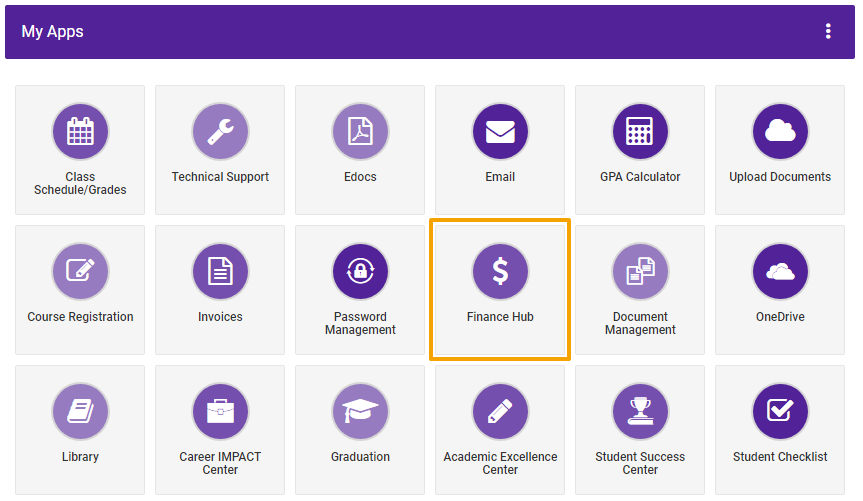The height and width of the screenshot is (501, 863).
Task: Open the Class Schedule/Grades calendar icon
Action: 80,132
